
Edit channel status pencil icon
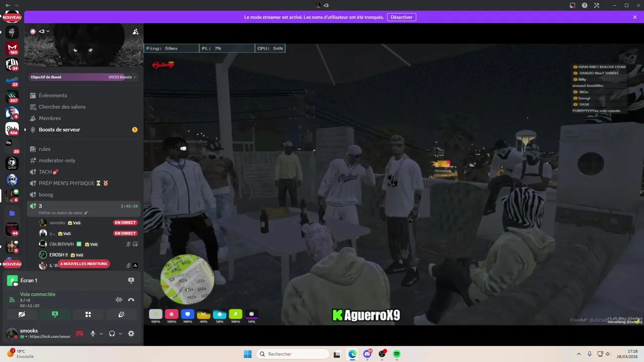86,213
